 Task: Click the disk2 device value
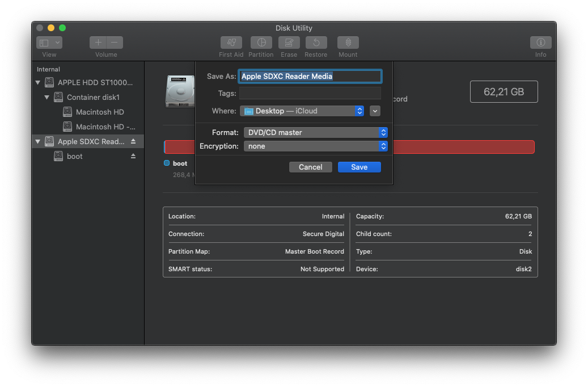tap(523, 269)
